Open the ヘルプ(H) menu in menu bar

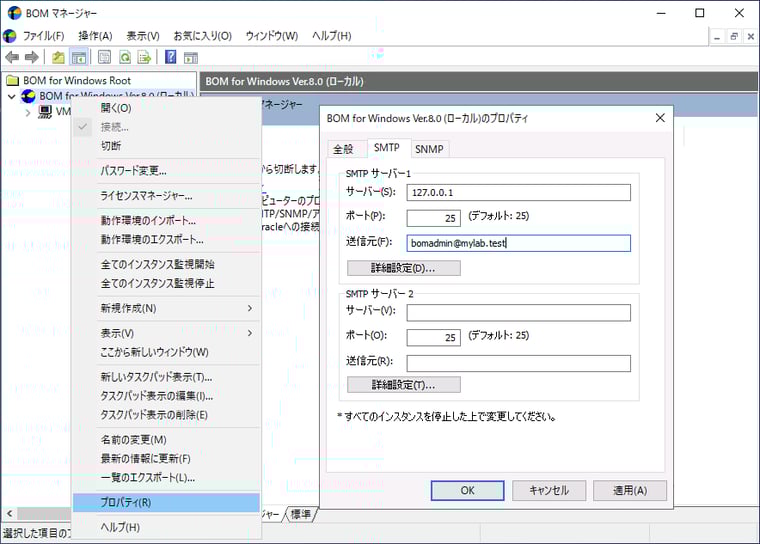(332, 36)
